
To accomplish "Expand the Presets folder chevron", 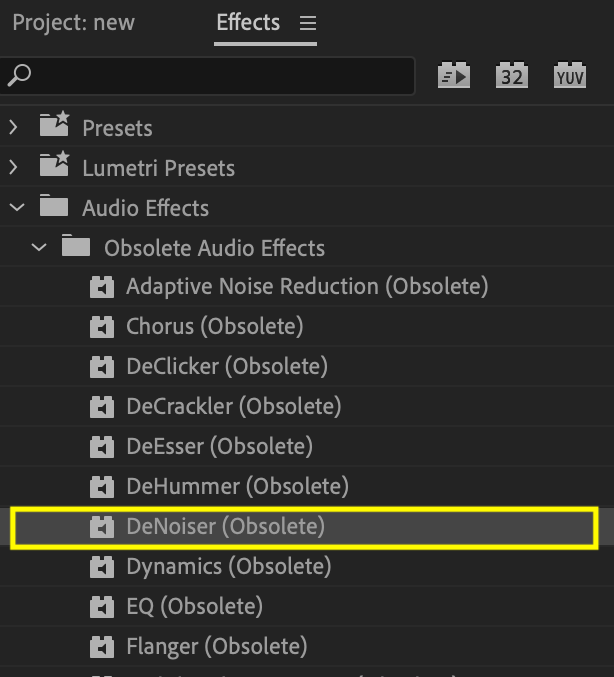I will (x=14, y=128).
